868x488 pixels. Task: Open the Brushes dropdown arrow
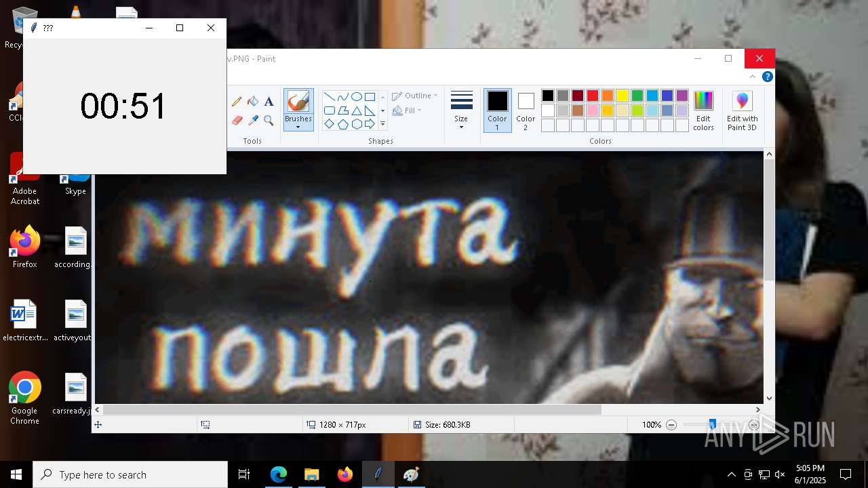click(x=298, y=127)
